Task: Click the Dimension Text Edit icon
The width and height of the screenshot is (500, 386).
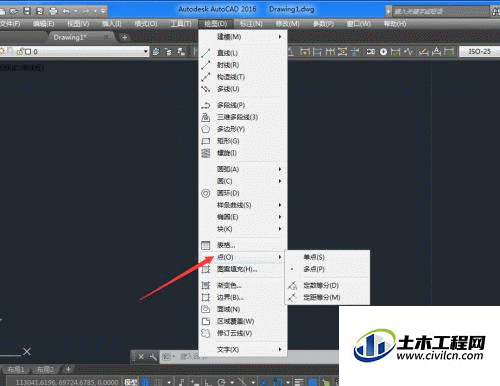Action: [436, 51]
